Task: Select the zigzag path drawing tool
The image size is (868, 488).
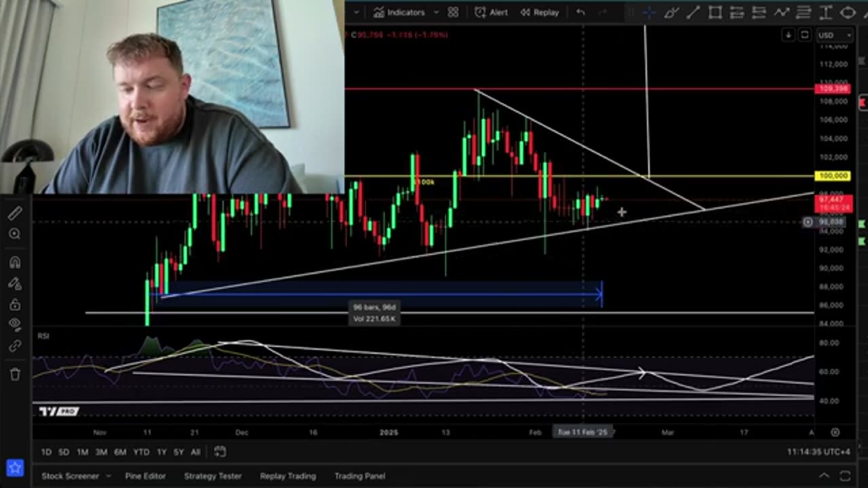Action: (781, 12)
